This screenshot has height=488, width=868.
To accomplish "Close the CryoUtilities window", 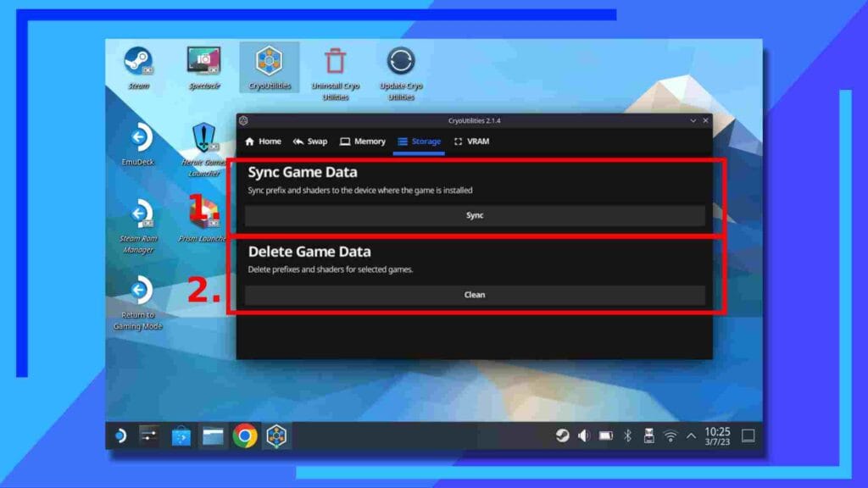I will click(x=705, y=120).
